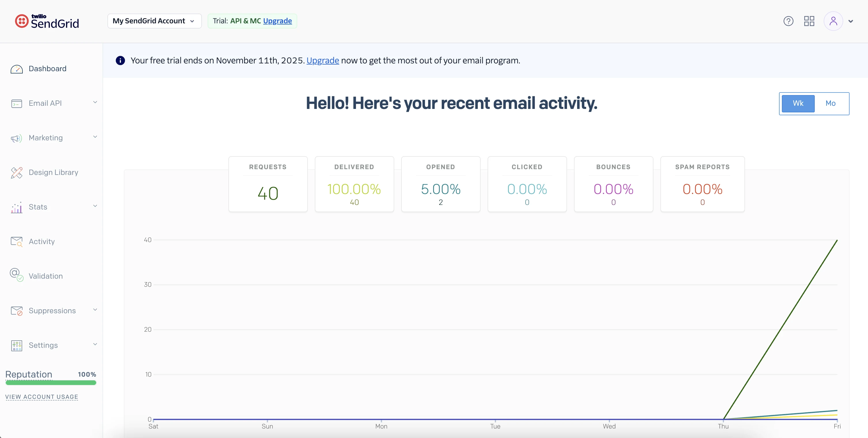The image size is (868, 438).
Task: Click the green Reputation progress bar
Action: coord(51,383)
